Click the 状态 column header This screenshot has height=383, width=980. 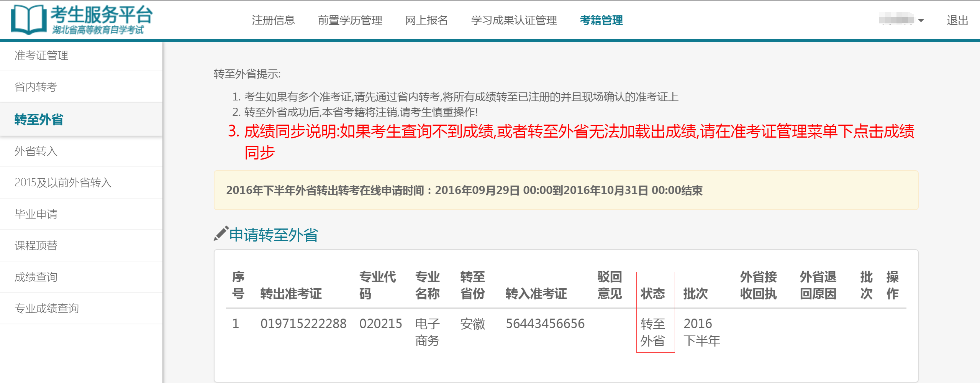point(652,294)
